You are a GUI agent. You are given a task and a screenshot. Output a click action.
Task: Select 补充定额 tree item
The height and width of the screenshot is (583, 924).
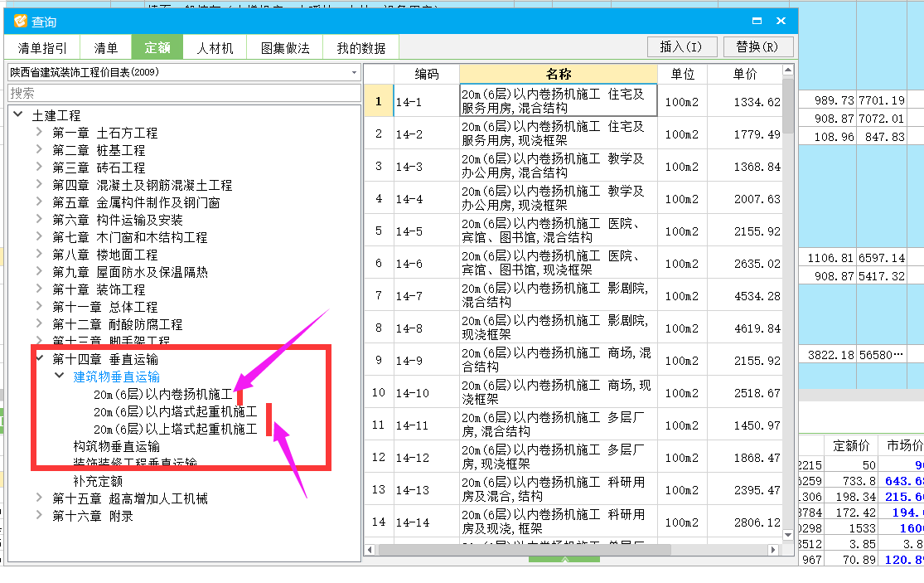pos(98,481)
